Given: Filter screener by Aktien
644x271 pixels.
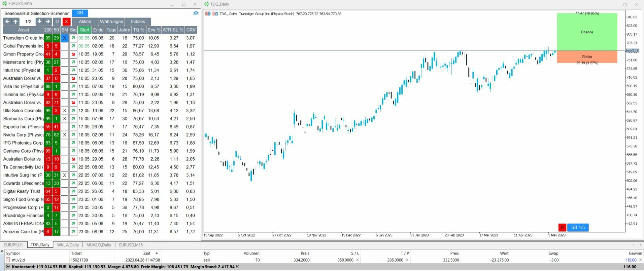Looking at the screenshot, I should [x=85, y=22].
